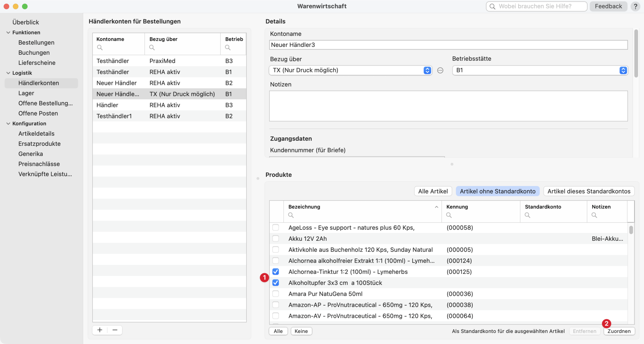
Task: Open Bestellungen in the sidebar
Action: pyautogui.click(x=36, y=42)
